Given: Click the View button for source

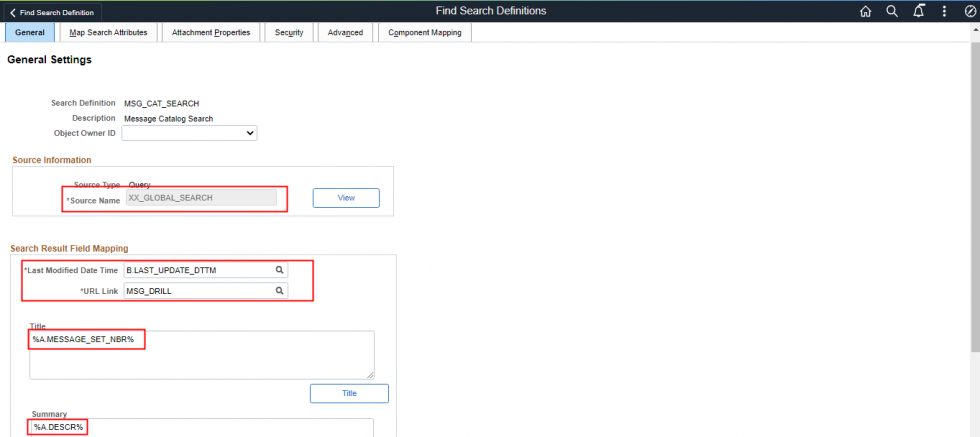Looking at the screenshot, I should pos(346,198).
